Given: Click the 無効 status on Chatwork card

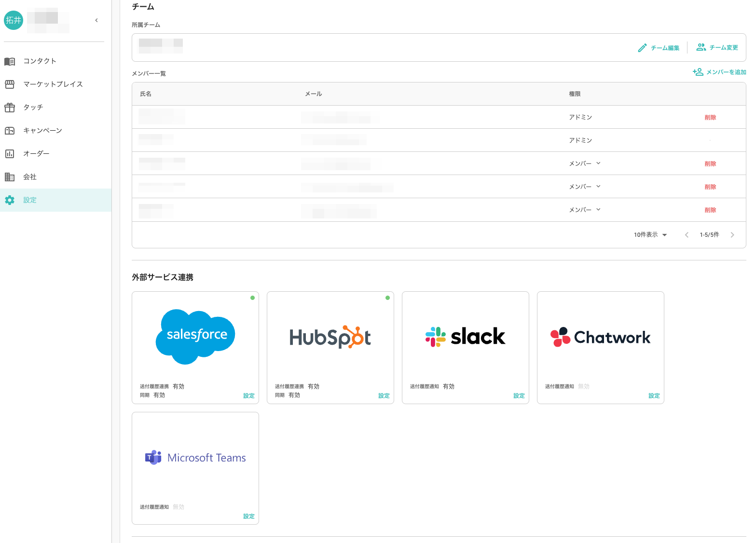Looking at the screenshot, I should (584, 387).
